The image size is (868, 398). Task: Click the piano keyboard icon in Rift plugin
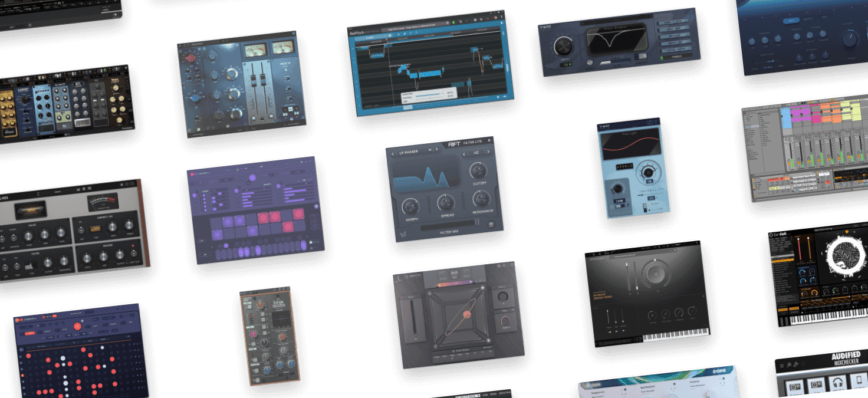(491, 223)
